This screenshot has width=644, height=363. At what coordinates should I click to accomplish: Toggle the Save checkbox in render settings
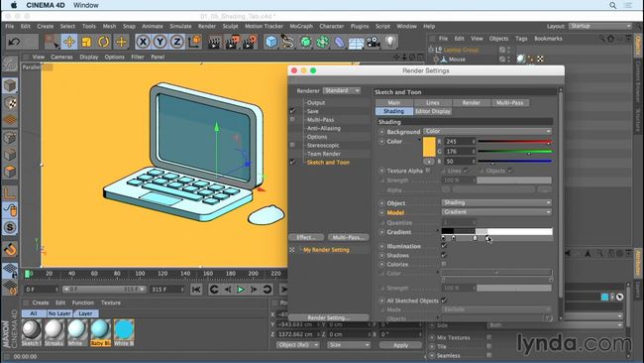coord(292,111)
